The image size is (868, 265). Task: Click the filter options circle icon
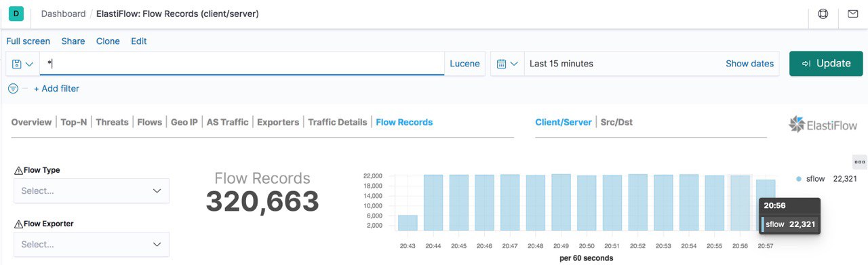tap(13, 89)
